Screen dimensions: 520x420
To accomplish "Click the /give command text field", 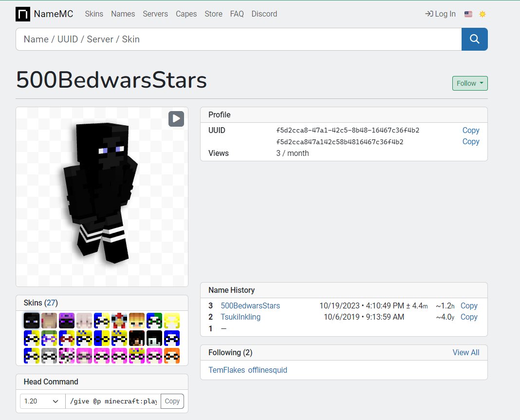I will [113, 401].
